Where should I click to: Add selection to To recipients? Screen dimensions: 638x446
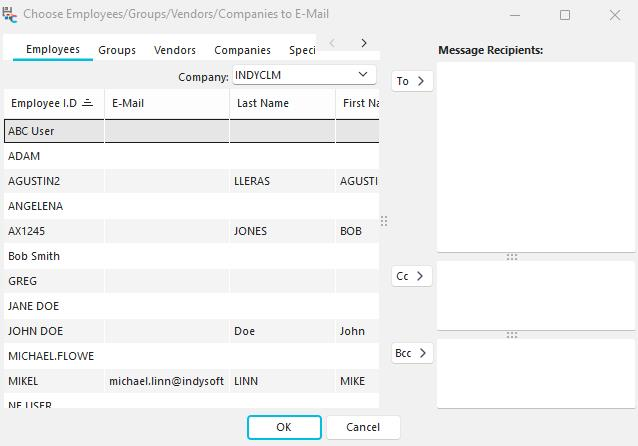click(x=412, y=81)
